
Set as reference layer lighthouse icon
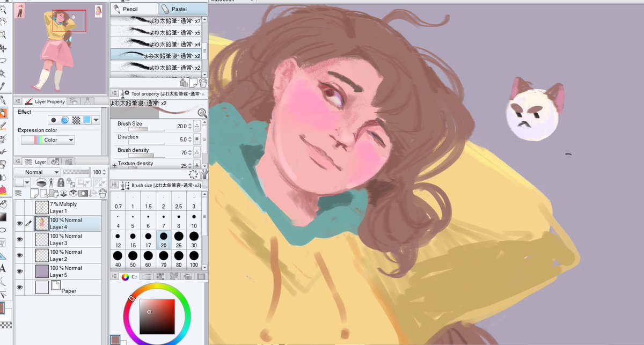[52, 183]
